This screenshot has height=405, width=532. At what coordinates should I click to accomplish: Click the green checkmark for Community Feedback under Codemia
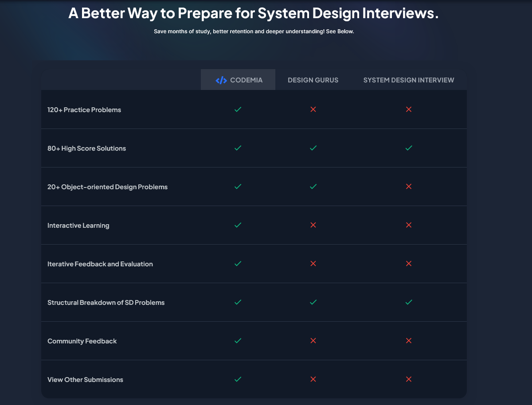(238, 341)
